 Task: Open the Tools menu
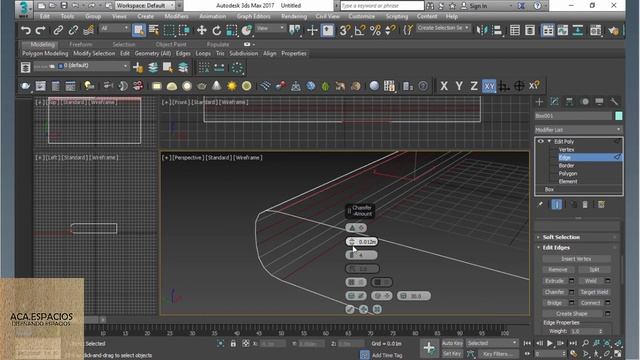click(67, 16)
